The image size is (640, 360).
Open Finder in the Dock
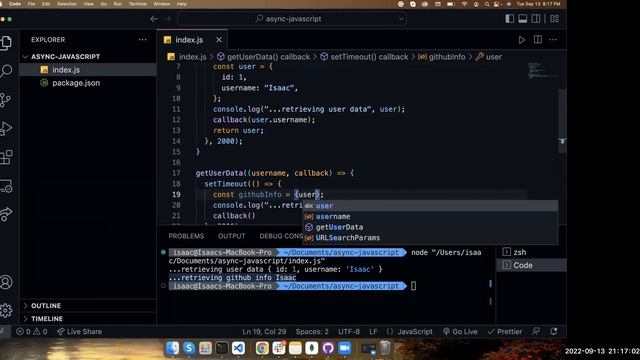(173, 348)
